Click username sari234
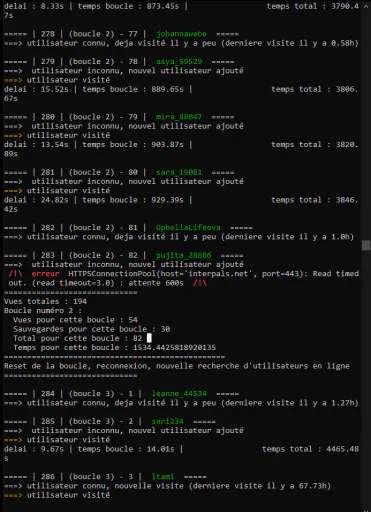 click(x=167, y=421)
